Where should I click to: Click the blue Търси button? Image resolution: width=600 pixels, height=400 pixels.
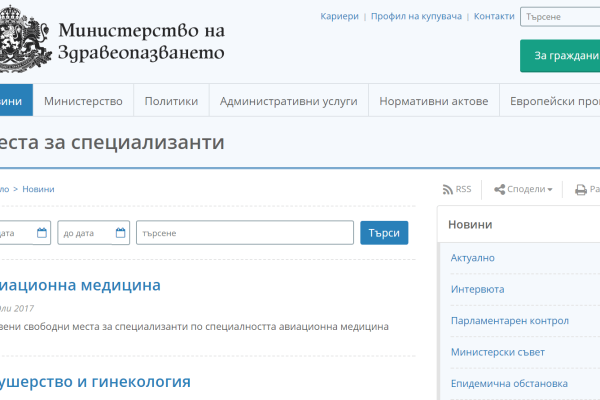point(384,233)
